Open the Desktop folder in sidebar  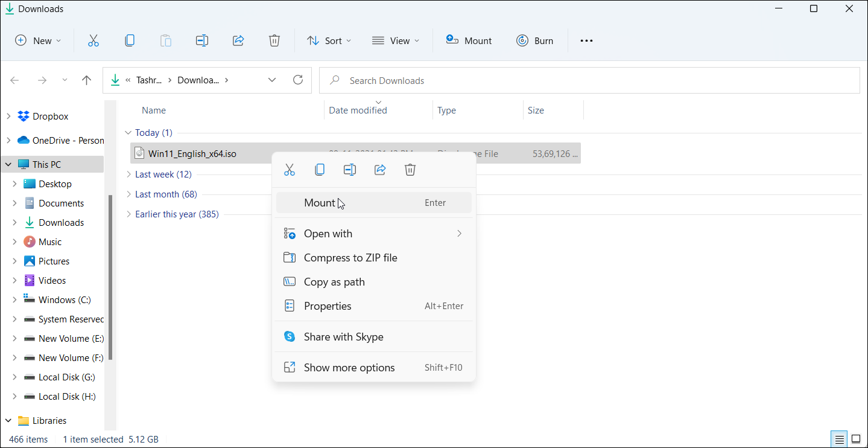pyautogui.click(x=55, y=184)
